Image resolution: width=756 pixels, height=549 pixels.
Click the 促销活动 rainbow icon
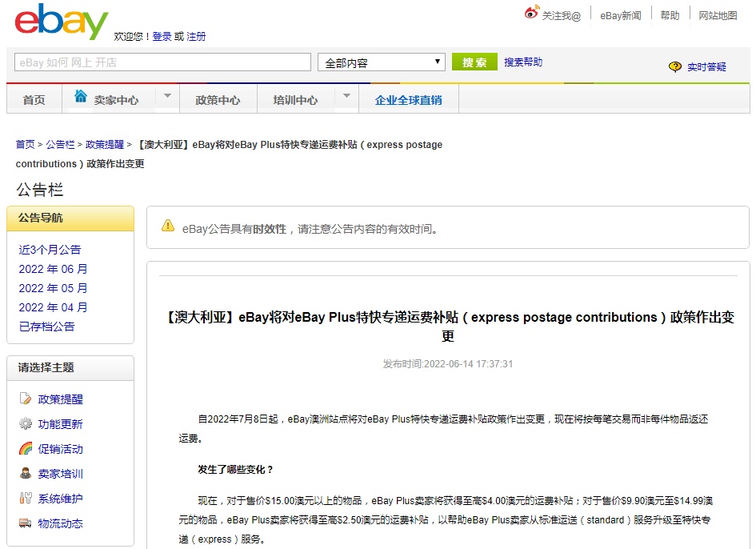25,449
